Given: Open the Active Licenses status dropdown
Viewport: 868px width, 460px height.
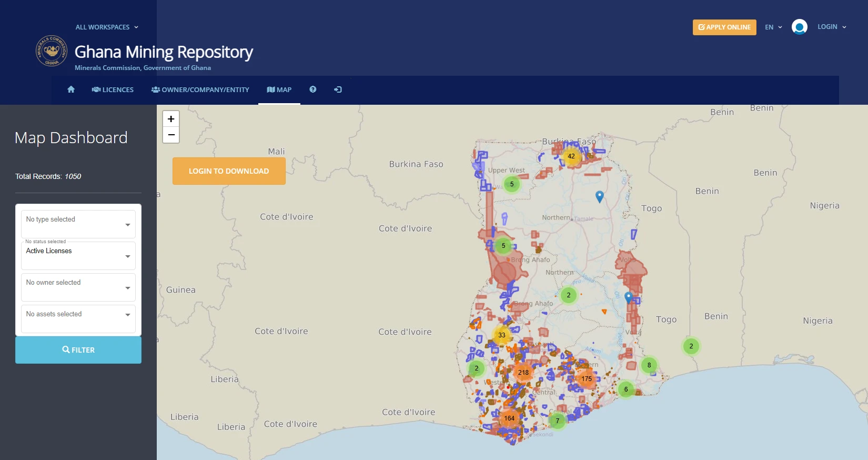Looking at the screenshot, I should [x=78, y=256].
